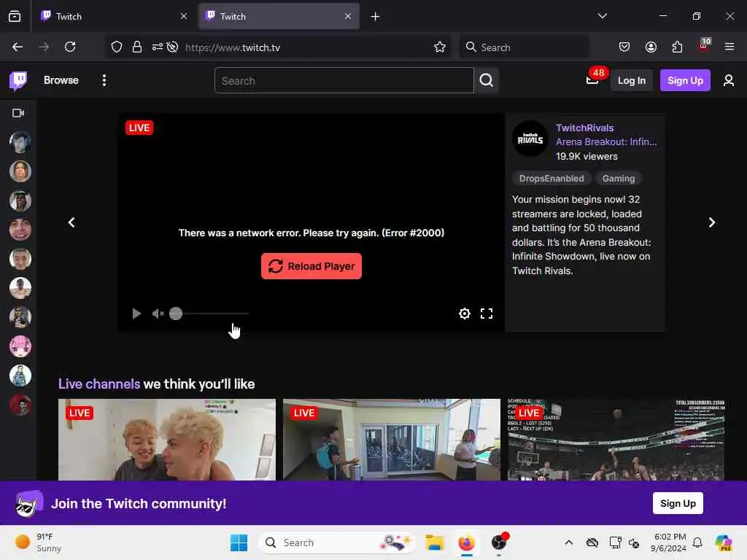Play the featured stream video
Screen dimensions: 747x560
click(136, 314)
